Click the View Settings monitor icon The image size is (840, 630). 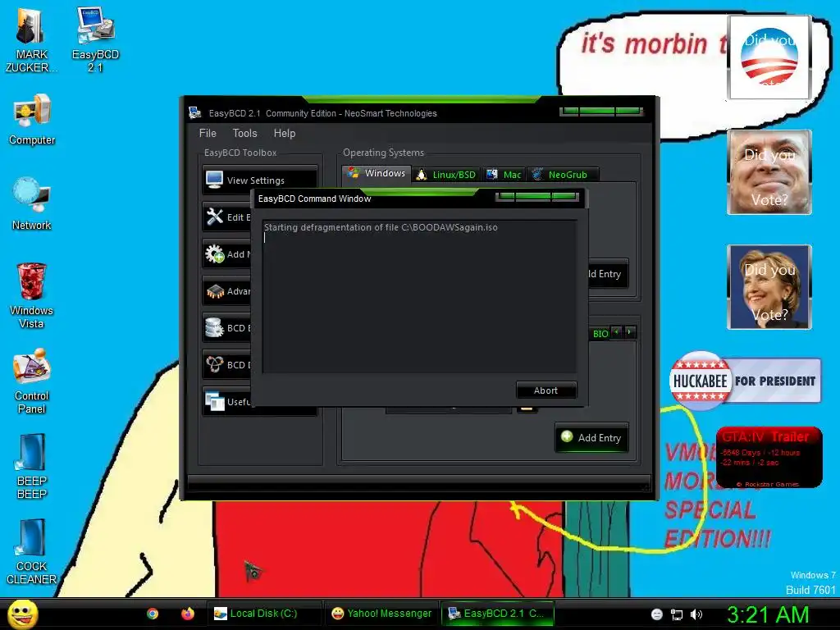click(214, 180)
